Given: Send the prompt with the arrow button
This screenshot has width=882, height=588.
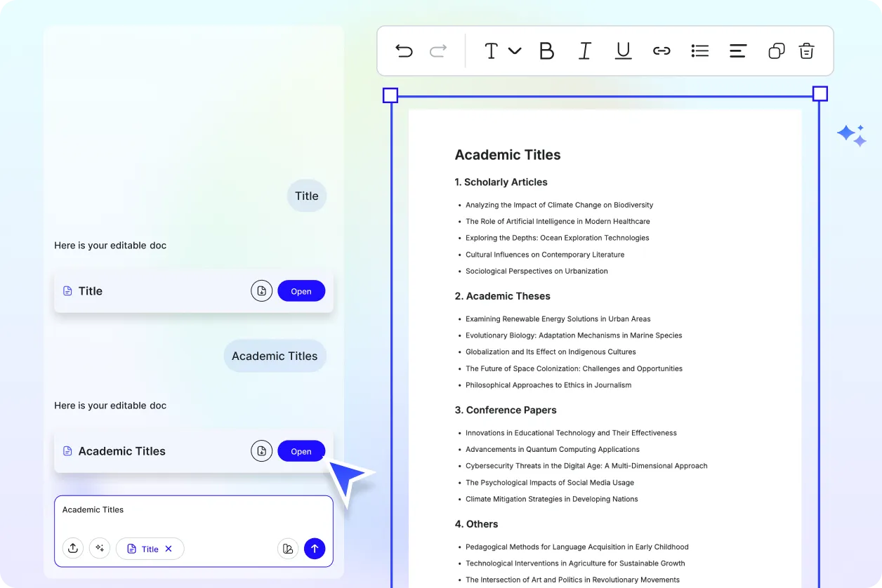Looking at the screenshot, I should click(x=315, y=548).
